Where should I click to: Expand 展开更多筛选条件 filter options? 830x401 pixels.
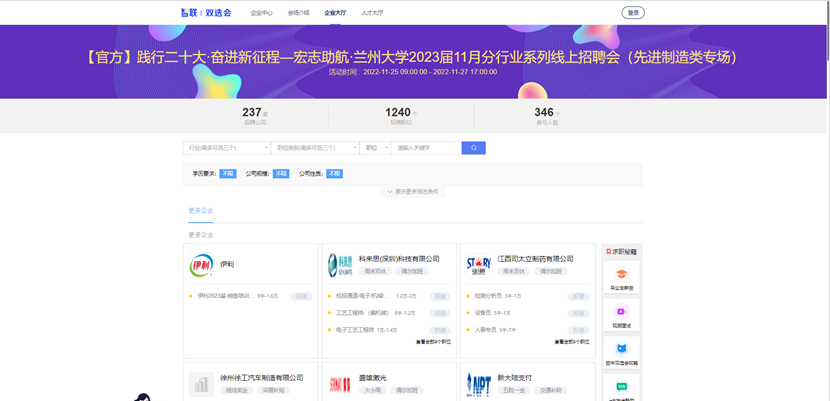tap(414, 192)
